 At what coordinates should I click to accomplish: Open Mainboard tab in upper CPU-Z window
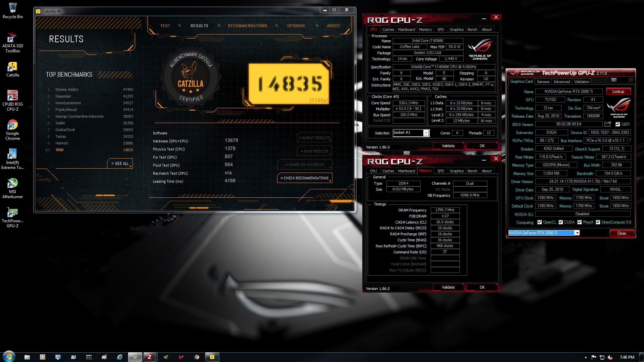click(x=407, y=29)
